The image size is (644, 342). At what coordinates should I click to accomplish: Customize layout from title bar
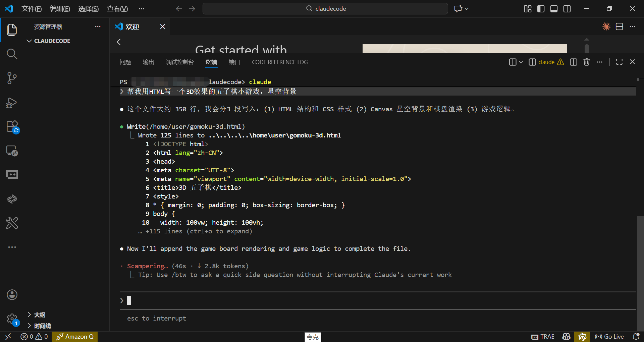(x=528, y=9)
